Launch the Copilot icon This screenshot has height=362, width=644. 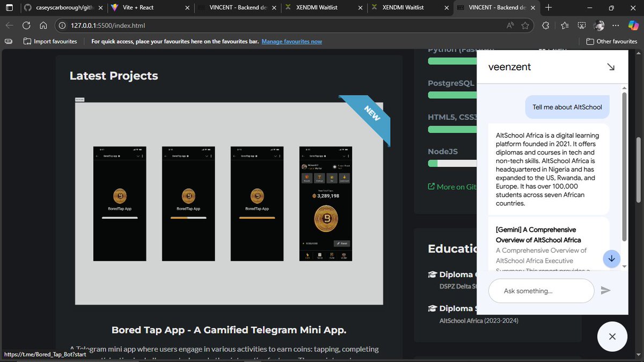coord(632,25)
